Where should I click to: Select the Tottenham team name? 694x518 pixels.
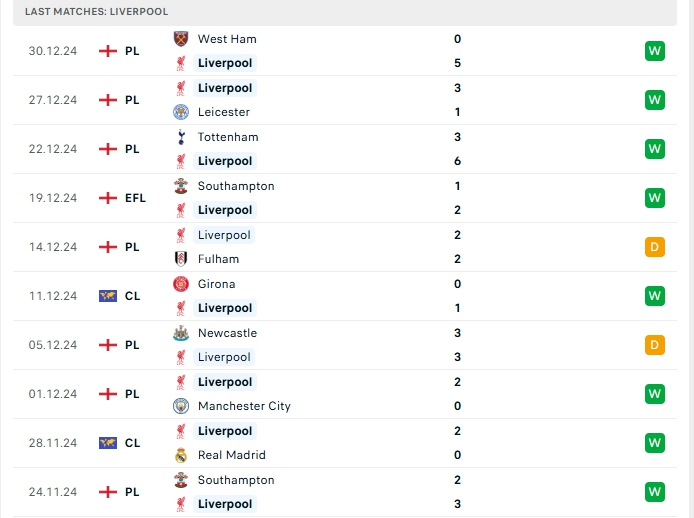point(228,137)
